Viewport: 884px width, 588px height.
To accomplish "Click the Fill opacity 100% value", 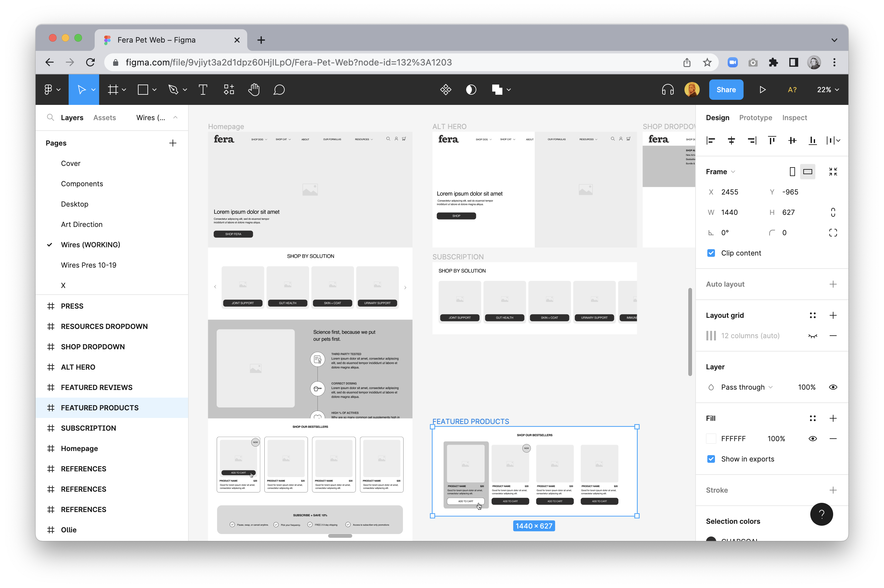I will coord(776,438).
